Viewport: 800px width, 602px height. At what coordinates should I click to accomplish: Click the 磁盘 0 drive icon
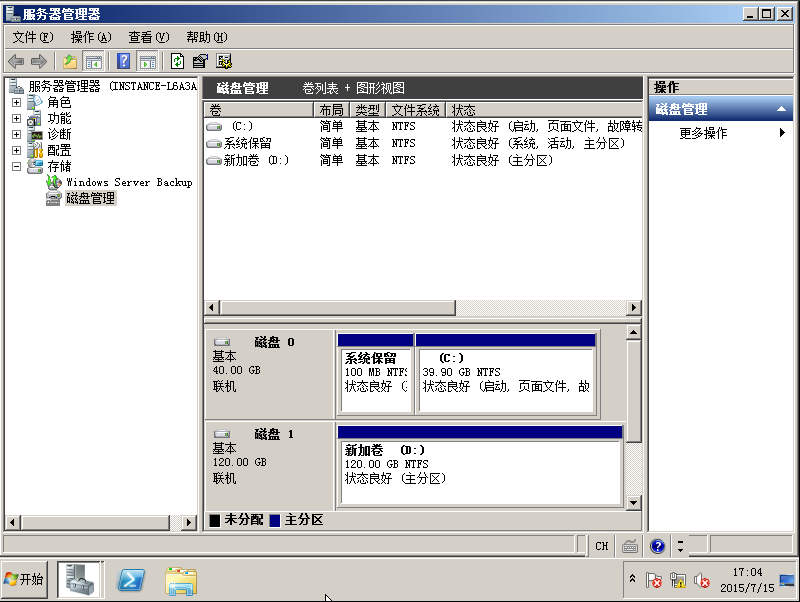[x=222, y=342]
